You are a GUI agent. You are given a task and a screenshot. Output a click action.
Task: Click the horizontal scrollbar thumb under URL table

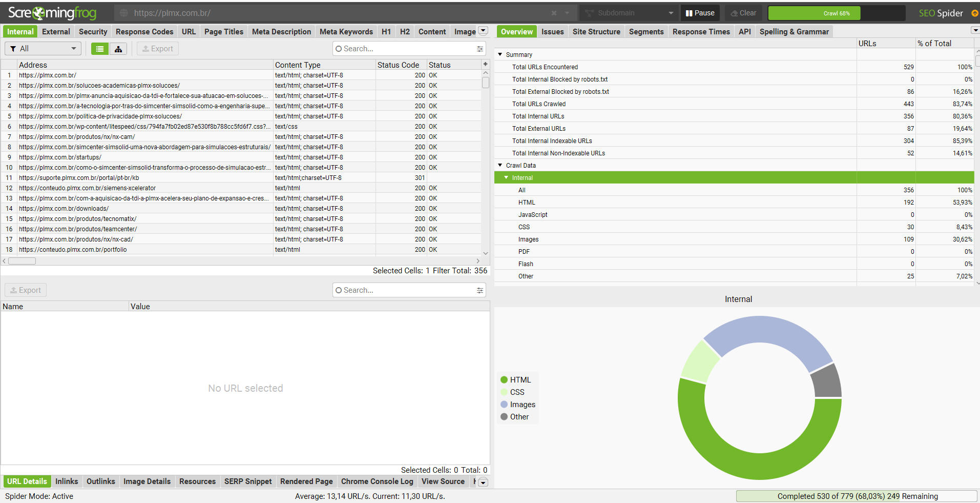pos(22,261)
